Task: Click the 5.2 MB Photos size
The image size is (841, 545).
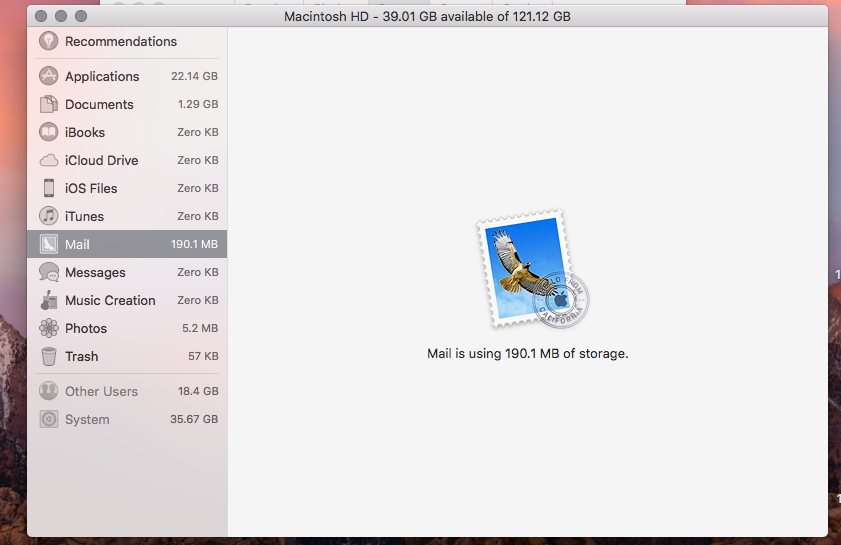Action: coord(200,328)
